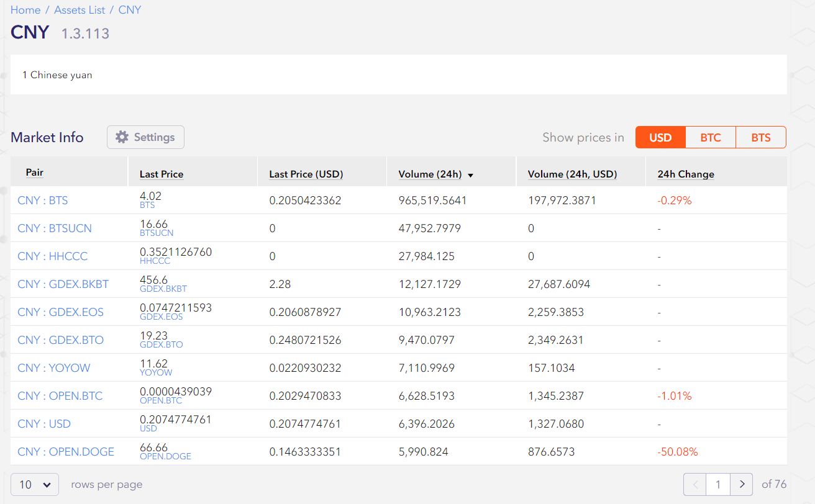Click the '1 Chinese yuan' description text
Viewport: 815px width, 504px height.
(57, 75)
